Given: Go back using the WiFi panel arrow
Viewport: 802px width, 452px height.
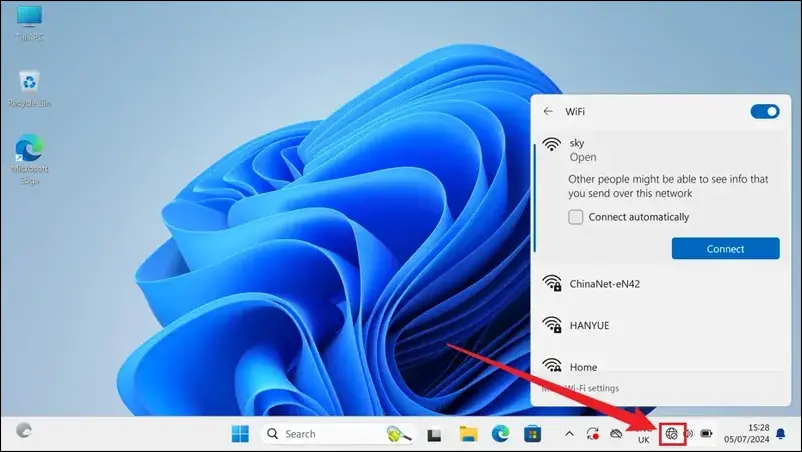Looking at the screenshot, I should [x=547, y=112].
